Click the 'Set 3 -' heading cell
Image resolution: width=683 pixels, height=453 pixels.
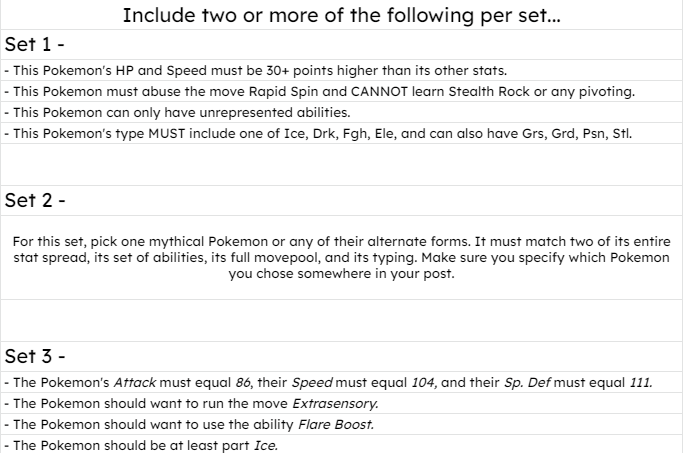tap(342, 356)
